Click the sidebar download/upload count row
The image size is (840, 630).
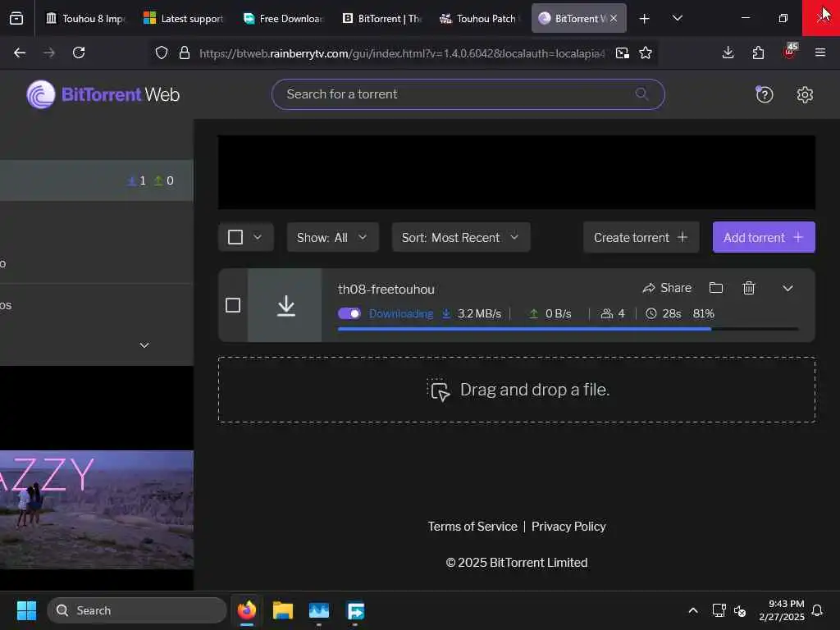click(x=97, y=180)
